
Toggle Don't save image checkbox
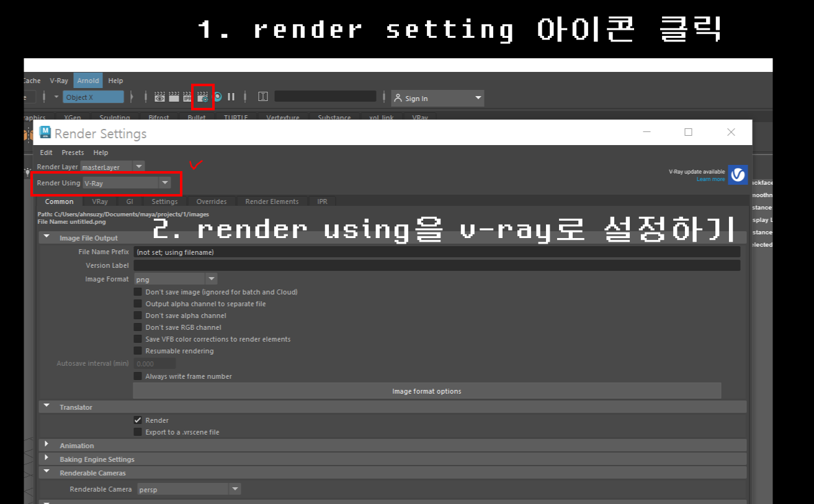[x=138, y=292]
